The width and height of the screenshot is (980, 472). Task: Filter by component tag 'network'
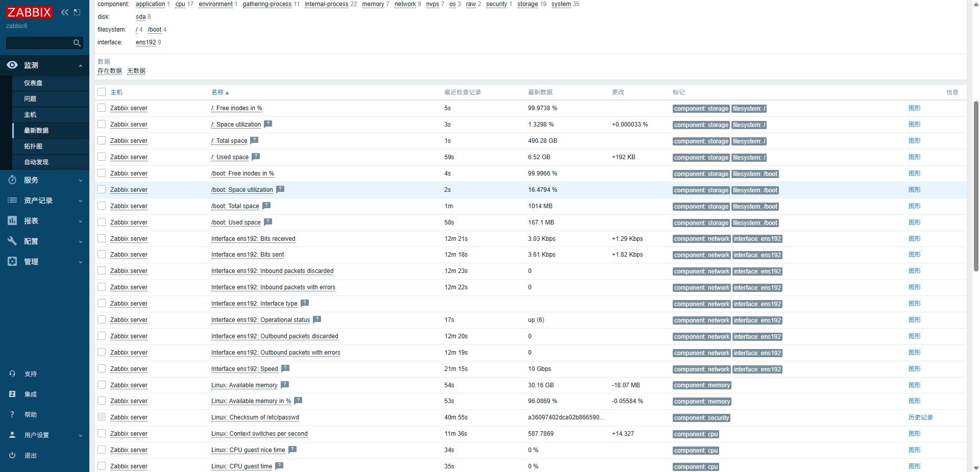(405, 4)
